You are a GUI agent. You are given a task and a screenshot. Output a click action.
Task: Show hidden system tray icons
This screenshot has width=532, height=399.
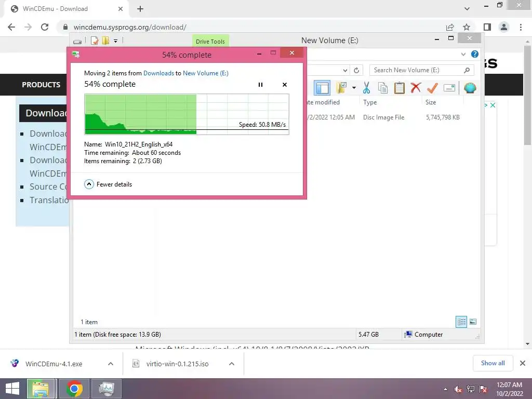pos(445,389)
